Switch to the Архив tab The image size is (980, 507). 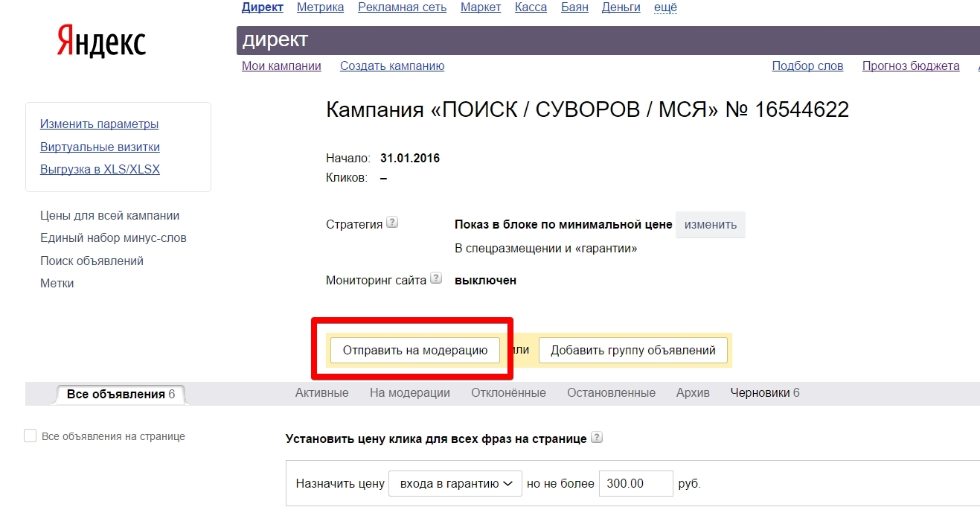click(x=693, y=392)
